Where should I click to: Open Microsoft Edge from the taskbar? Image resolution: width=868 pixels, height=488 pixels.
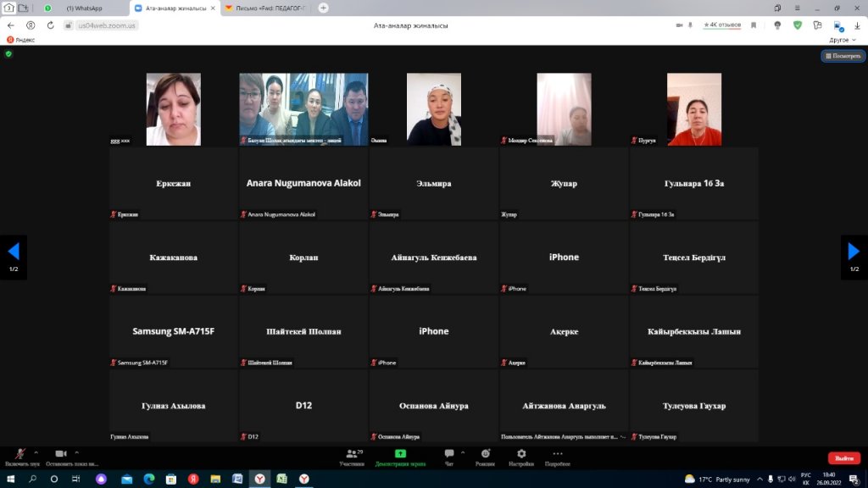tap(148, 479)
